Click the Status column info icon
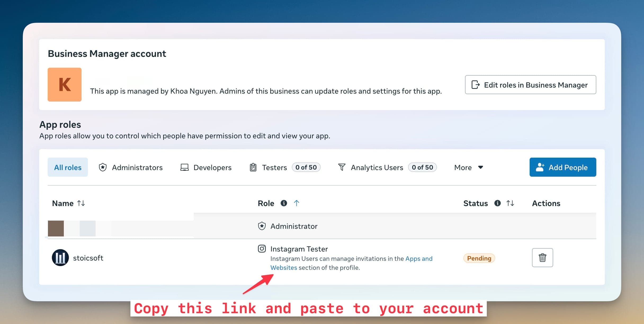The height and width of the screenshot is (324, 644). pos(498,203)
